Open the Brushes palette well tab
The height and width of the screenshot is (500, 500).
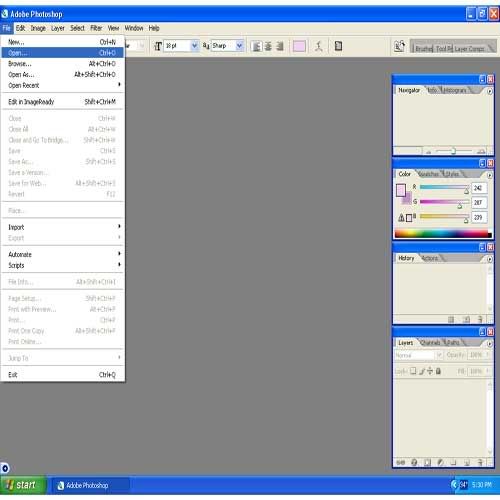click(423, 49)
